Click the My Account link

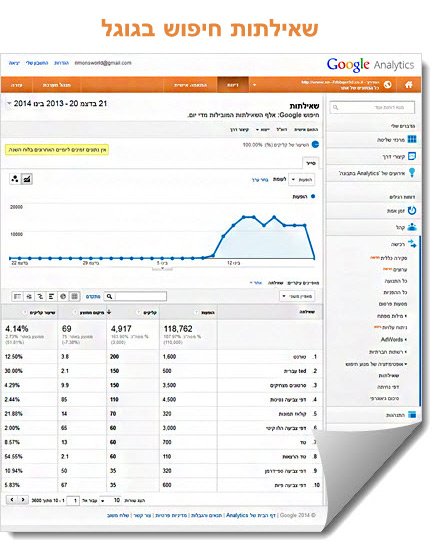coord(37,63)
